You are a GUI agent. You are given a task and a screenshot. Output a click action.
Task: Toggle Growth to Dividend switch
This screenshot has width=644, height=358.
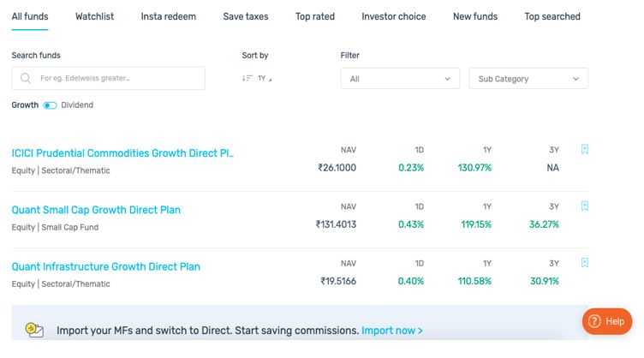click(x=50, y=105)
